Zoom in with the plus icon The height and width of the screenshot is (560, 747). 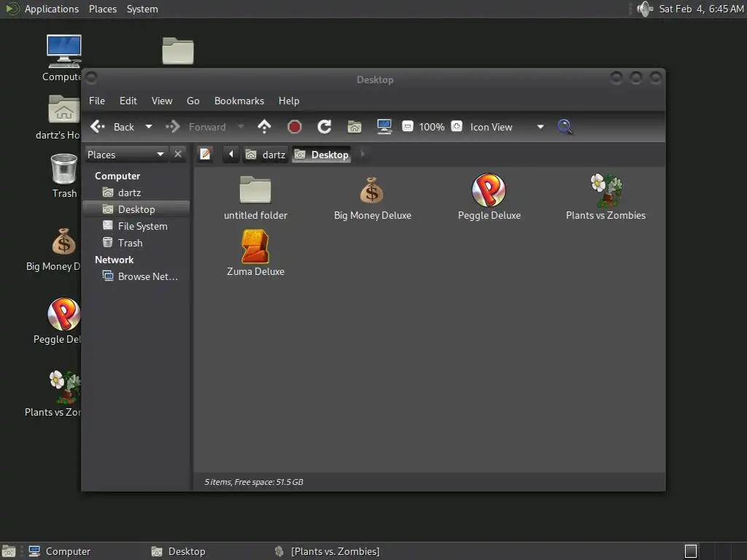coord(457,126)
